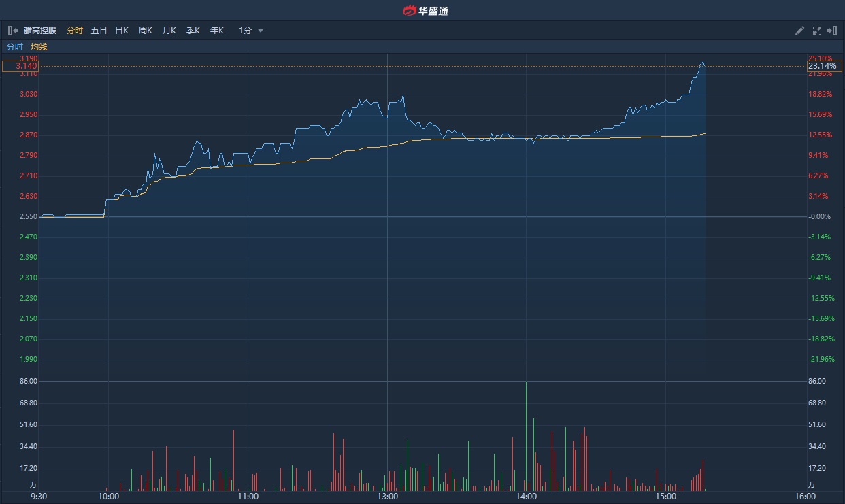This screenshot has width=845, height=504.
Task: Toggle the blue 分时 line legend
Action: pos(15,47)
